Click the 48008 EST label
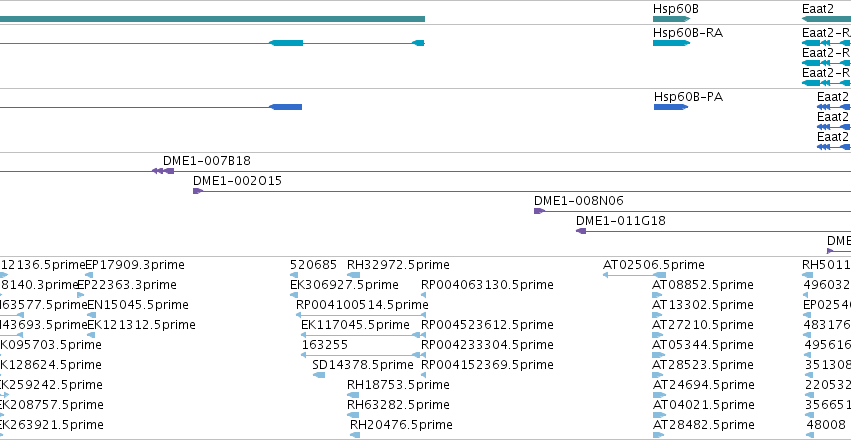The image size is (851, 440). pos(825,426)
